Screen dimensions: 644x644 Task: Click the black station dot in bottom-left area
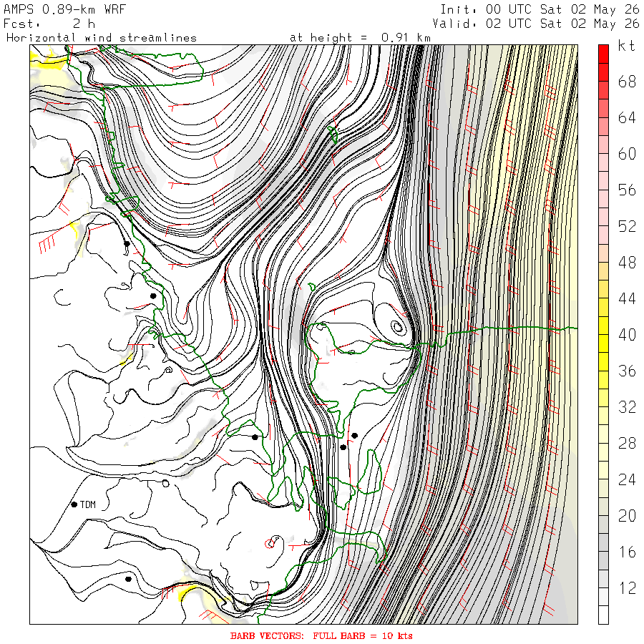click(x=128, y=579)
